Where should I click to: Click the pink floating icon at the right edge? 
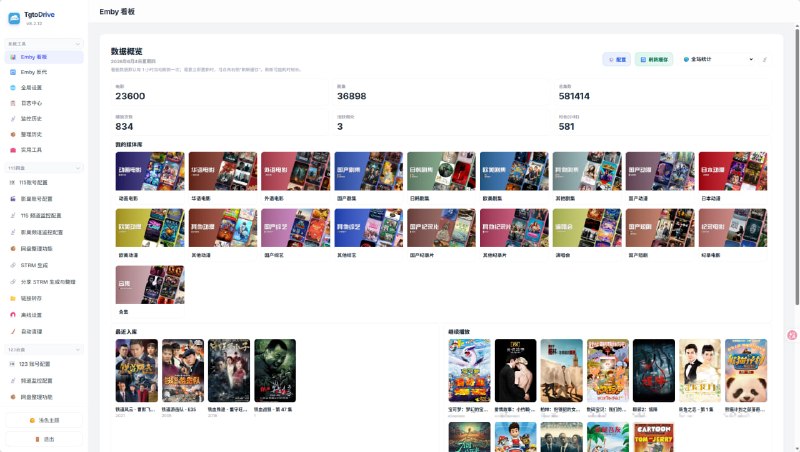click(x=792, y=335)
